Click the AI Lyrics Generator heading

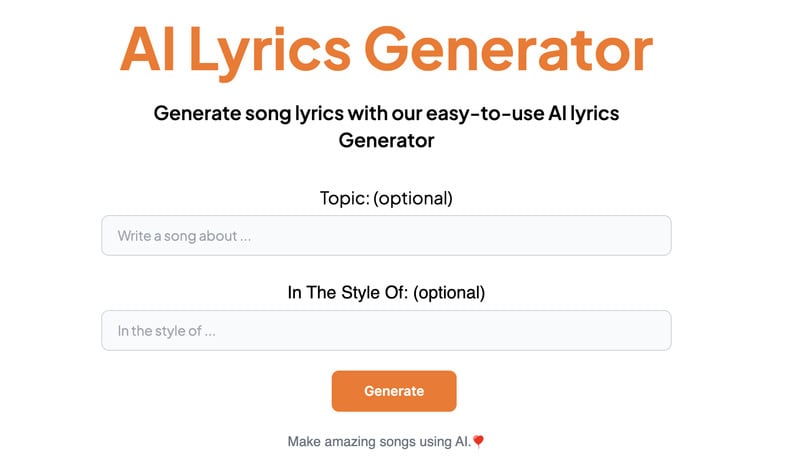(386, 48)
